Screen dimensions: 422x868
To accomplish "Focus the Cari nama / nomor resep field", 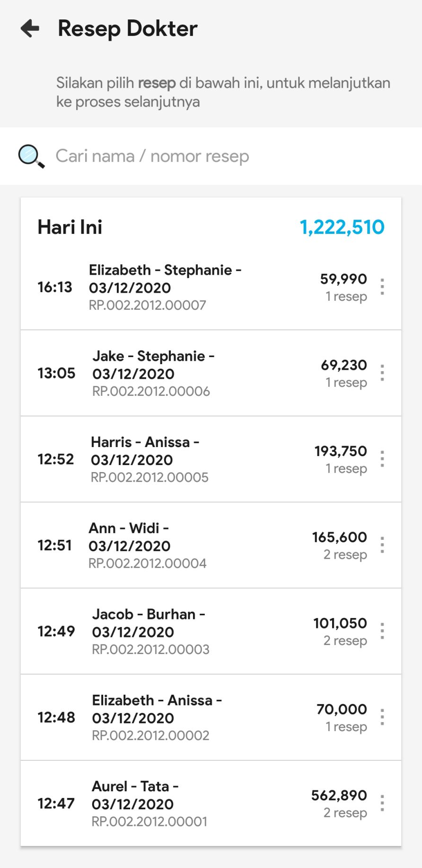I will pyautogui.click(x=213, y=156).
